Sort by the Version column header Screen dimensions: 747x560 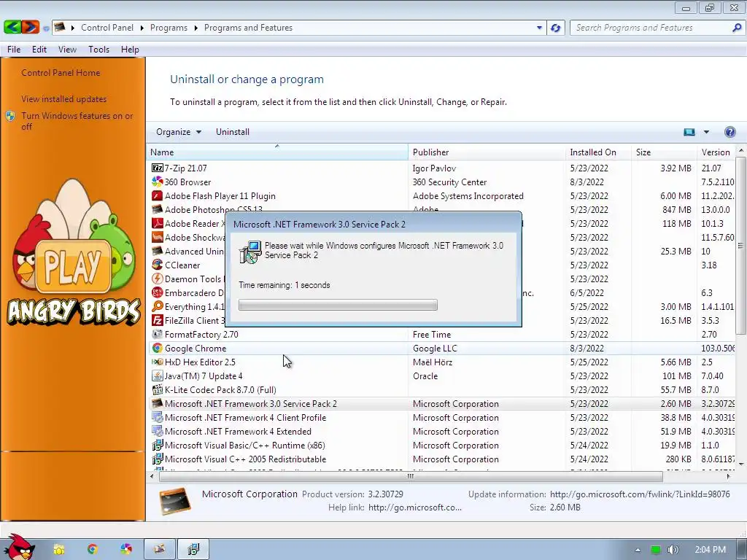click(x=716, y=152)
